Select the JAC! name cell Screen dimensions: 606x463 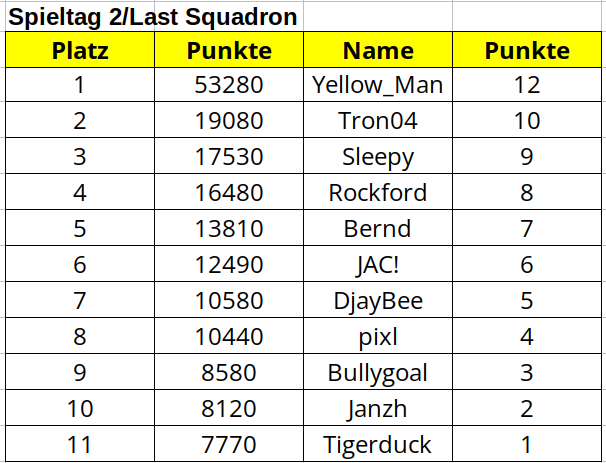coord(378,265)
